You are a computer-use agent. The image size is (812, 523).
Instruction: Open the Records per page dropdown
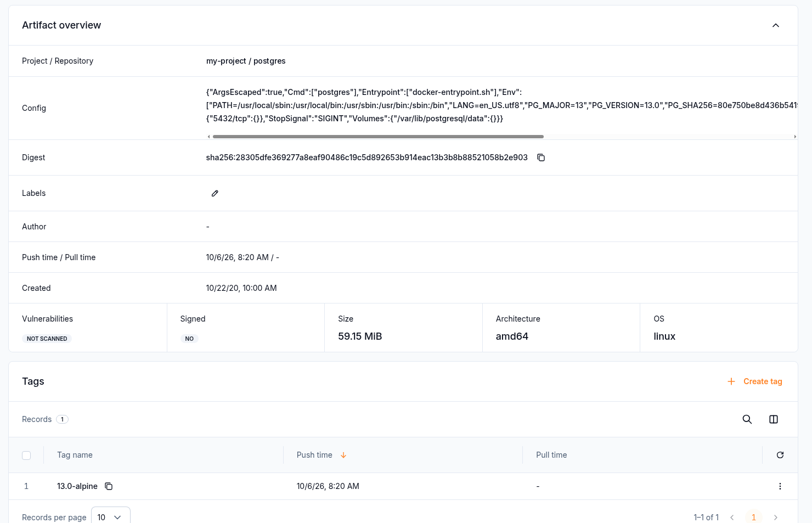point(111,518)
